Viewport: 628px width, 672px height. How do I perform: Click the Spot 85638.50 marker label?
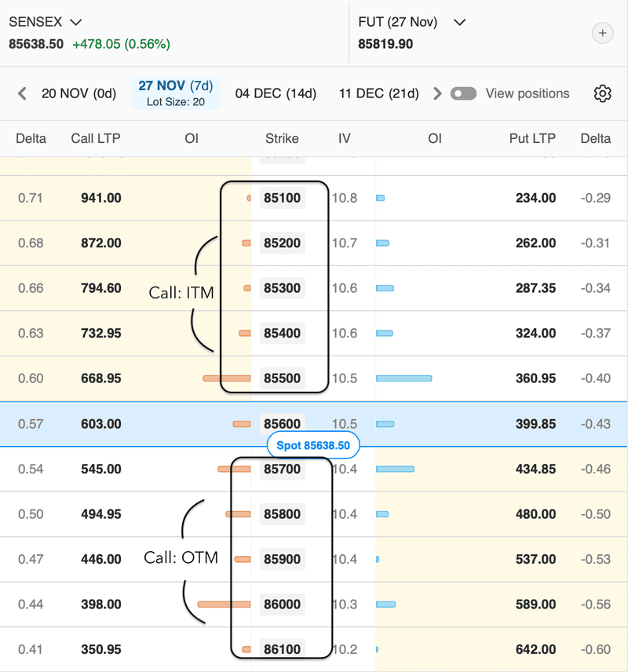(313, 445)
